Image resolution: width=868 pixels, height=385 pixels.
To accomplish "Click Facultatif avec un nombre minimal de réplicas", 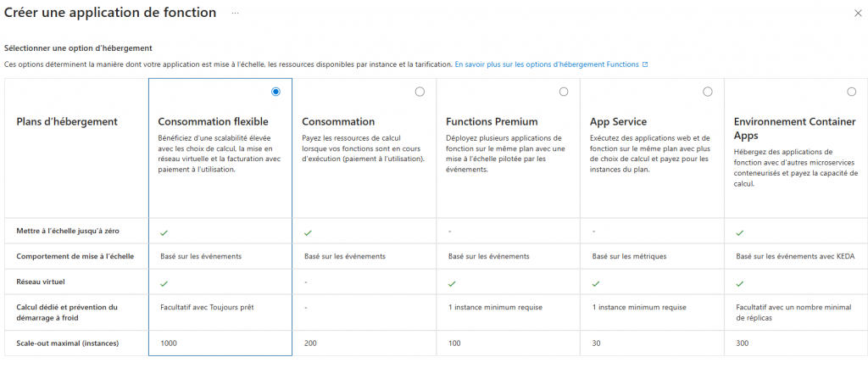I will [x=793, y=313].
